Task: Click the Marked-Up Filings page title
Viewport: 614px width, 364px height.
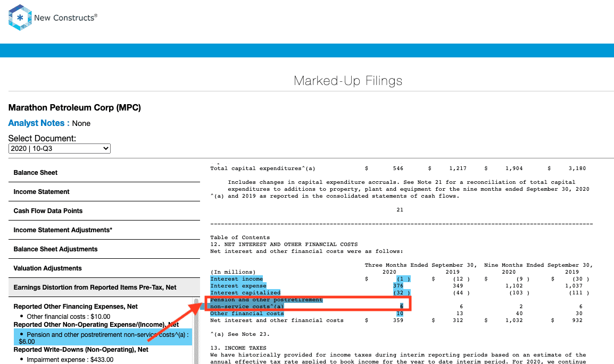Action: coord(348,81)
